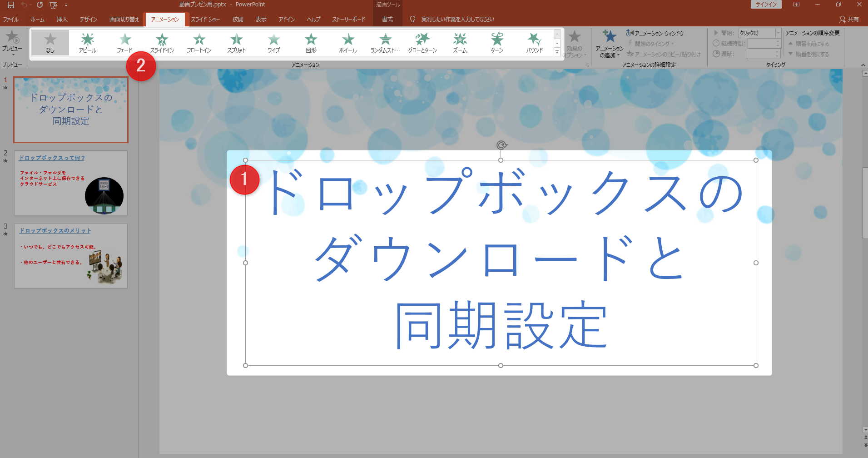This screenshot has width=868, height=458.
Task: Select the なし (None) animation
Action: pos(50,43)
